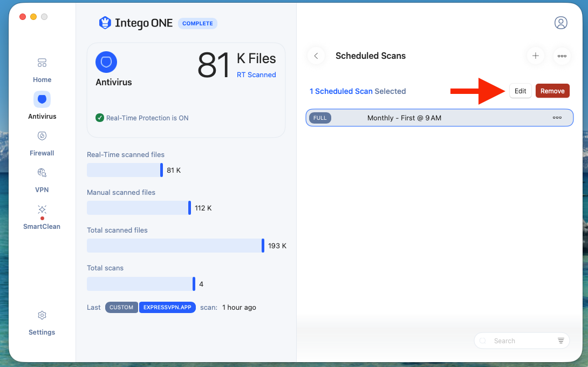Focus the Search field
The width and height of the screenshot is (588, 367).
pyautogui.click(x=522, y=341)
